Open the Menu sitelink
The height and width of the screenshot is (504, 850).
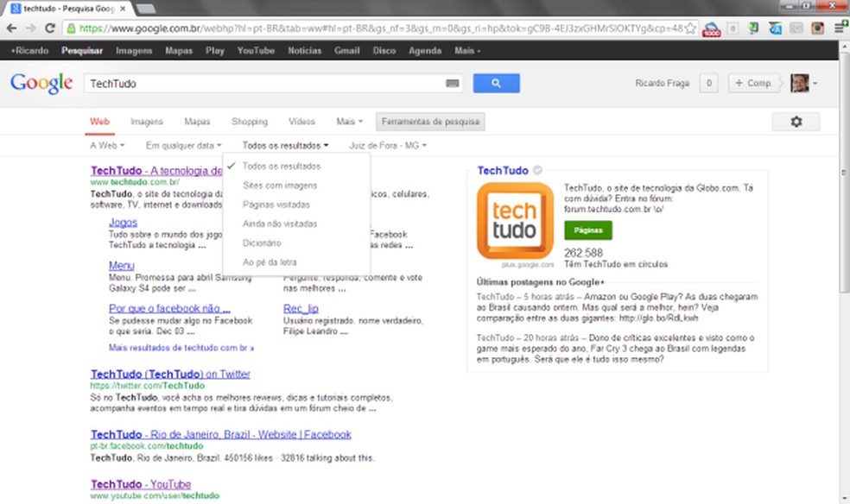tap(122, 265)
